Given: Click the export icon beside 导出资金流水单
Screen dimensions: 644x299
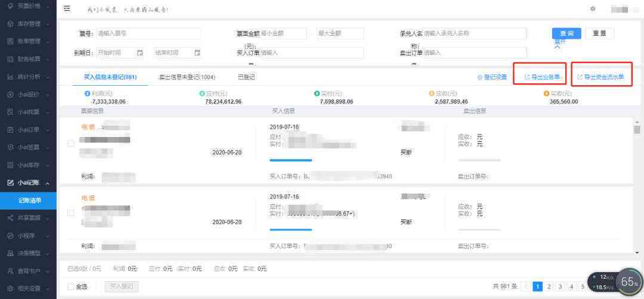Looking at the screenshot, I should click(x=580, y=77).
